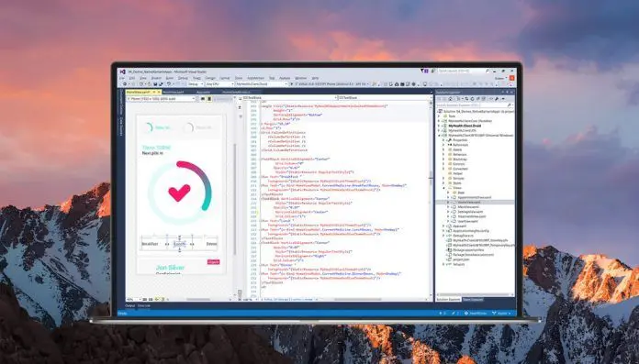Screen dimensions: 639x364
Task: Switch to the Output tab at the bottom
Action: click(x=130, y=305)
